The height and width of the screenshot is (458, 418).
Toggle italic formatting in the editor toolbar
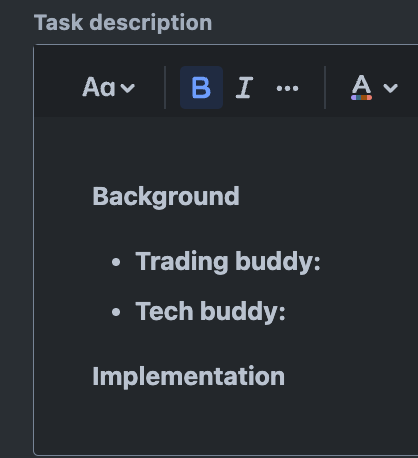[x=244, y=88]
